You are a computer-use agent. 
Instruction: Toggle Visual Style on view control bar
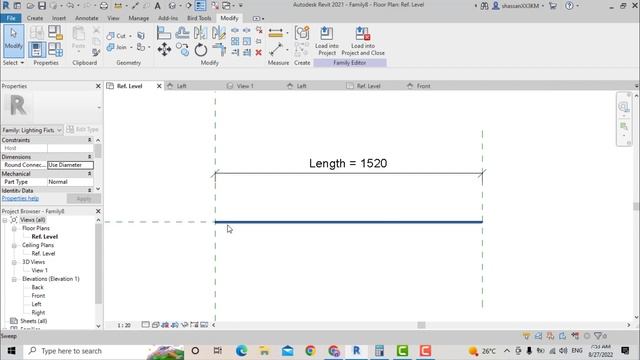pos(156,325)
